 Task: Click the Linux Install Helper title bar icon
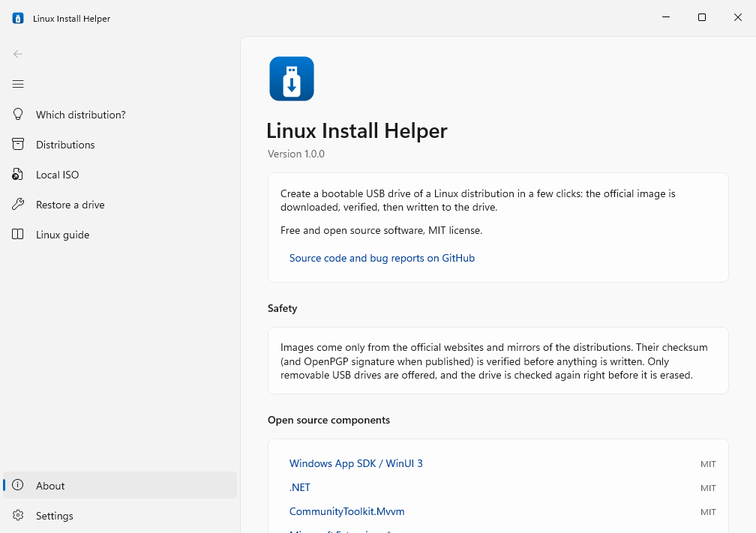(x=18, y=18)
